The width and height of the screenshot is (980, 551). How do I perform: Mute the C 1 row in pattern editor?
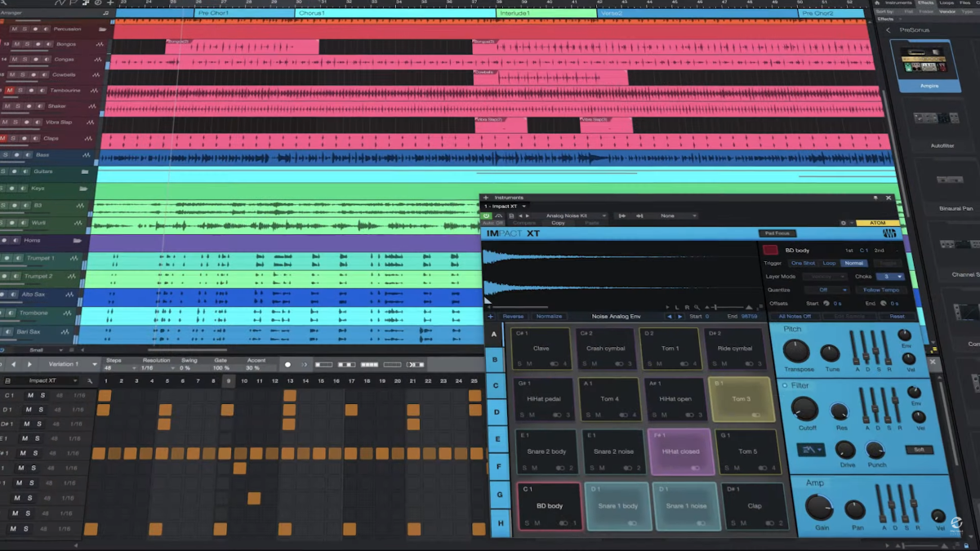coord(30,395)
